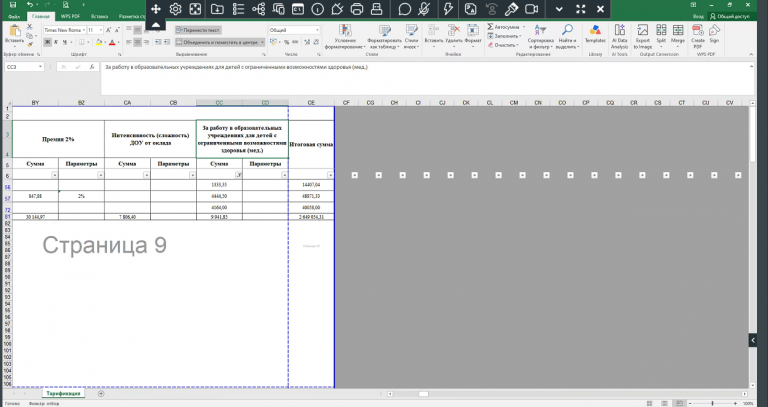768x407 pixels.
Task: Toggle muted microphone in remote toolbar
Action: (x=424, y=9)
